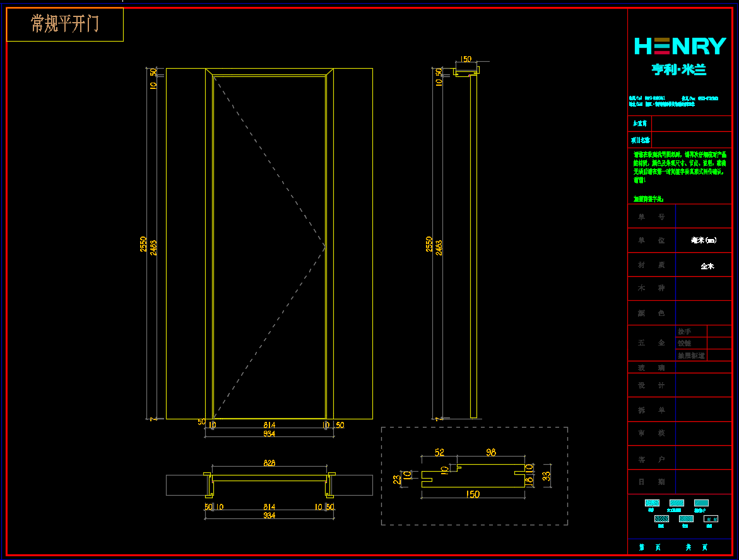Select the 铰链 hardware row label
Viewport: 739px width, 560px height.
click(685, 343)
